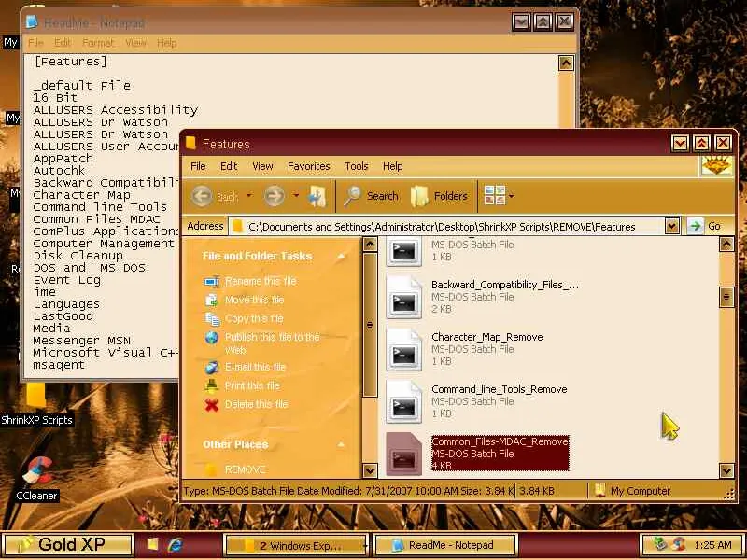The width and height of the screenshot is (747, 560).
Task: Collapse the Other Places section
Action: tap(341, 445)
